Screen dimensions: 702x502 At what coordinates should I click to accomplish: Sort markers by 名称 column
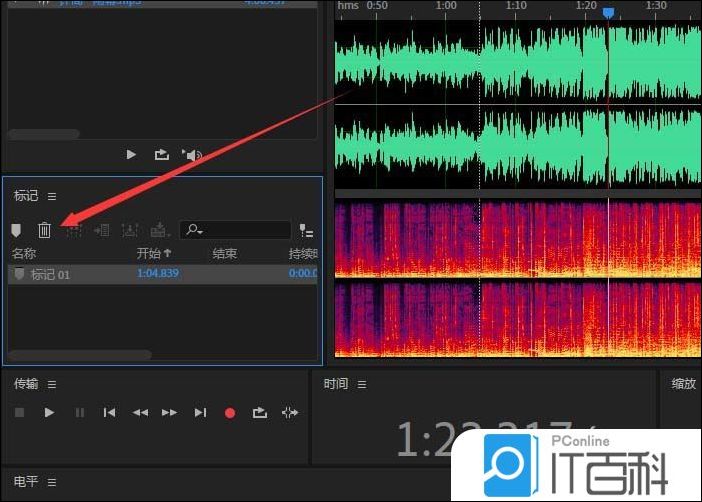24,253
